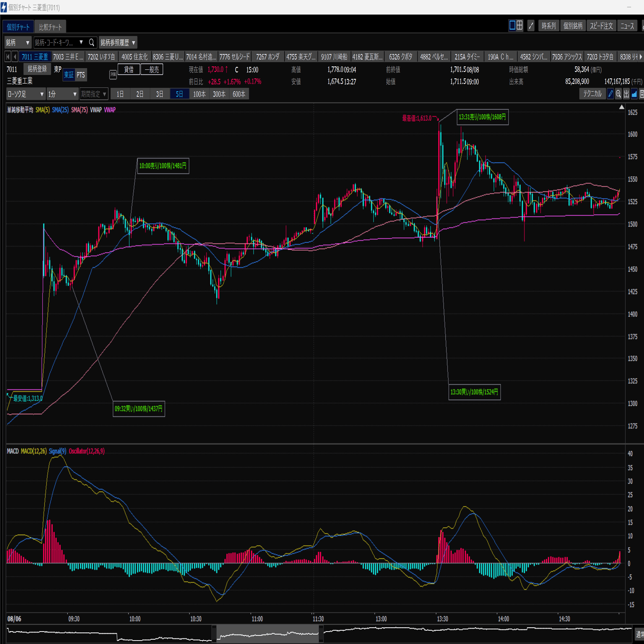Set chart range to 600本
The width and height of the screenshot is (644, 644).
coord(239,94)
